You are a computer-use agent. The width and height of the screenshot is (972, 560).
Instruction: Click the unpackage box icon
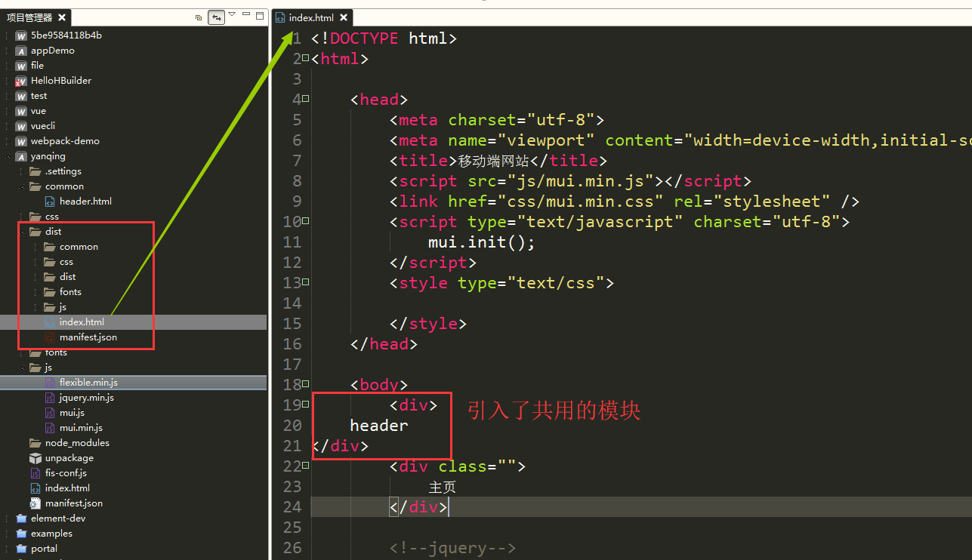click(x=35, y=458)
